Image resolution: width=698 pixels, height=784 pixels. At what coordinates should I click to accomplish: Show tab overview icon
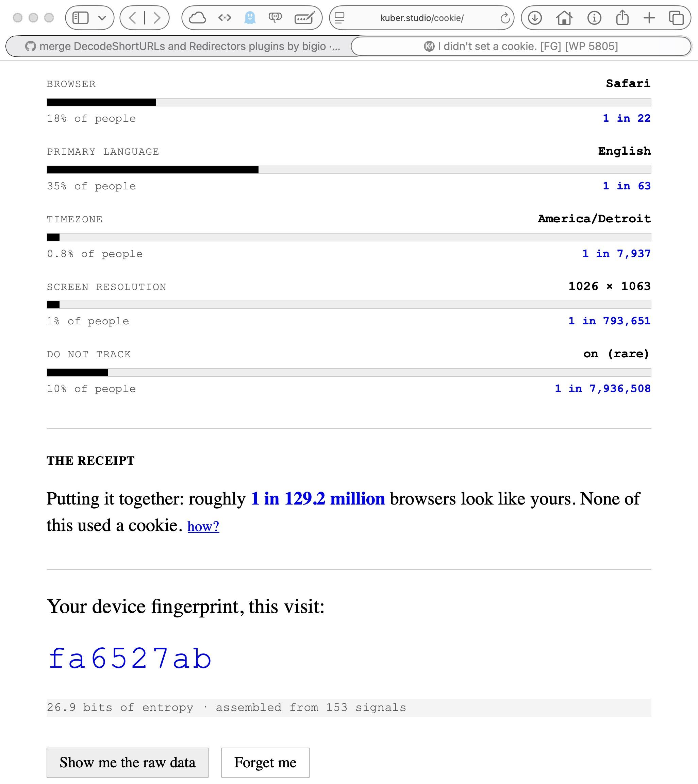point(676,18)
